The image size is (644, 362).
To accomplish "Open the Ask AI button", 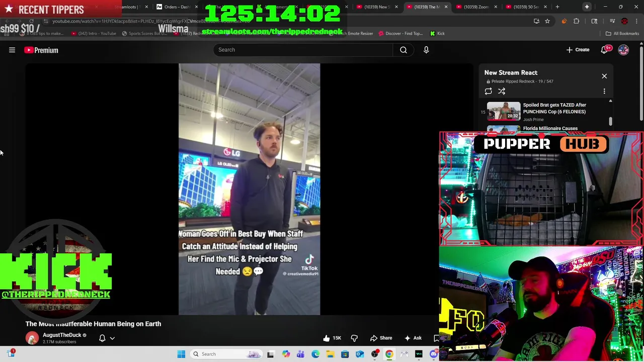I will tap(413, 338).
